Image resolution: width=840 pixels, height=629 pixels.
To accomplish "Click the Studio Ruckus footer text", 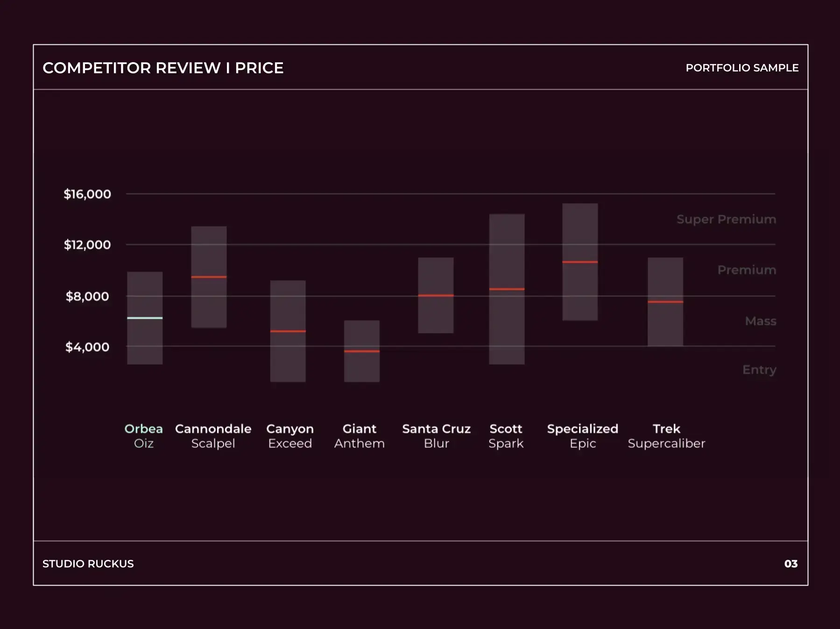I will pos(88,564).
